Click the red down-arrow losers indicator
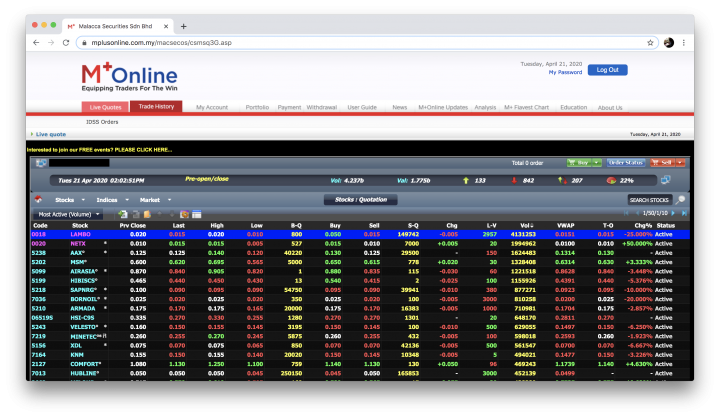Viewport: 720px width, 418px height. click(514, 181)
